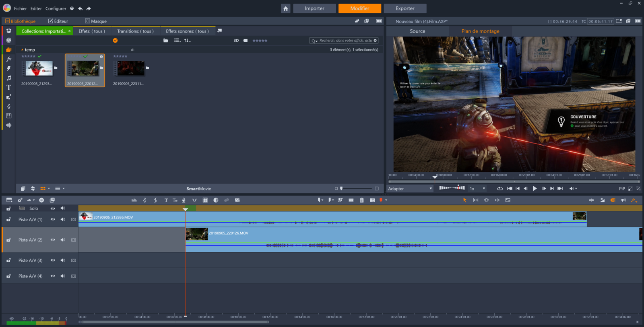Toggle 3D filter in library
Screen dimensions: 644x327
pyautogui.click(x=236, y=40)
